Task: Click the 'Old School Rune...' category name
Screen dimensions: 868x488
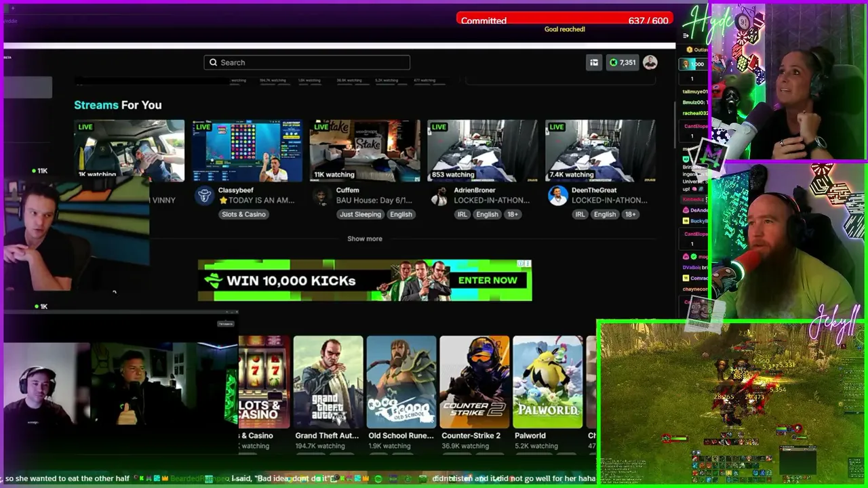Action: pos(401,436)
